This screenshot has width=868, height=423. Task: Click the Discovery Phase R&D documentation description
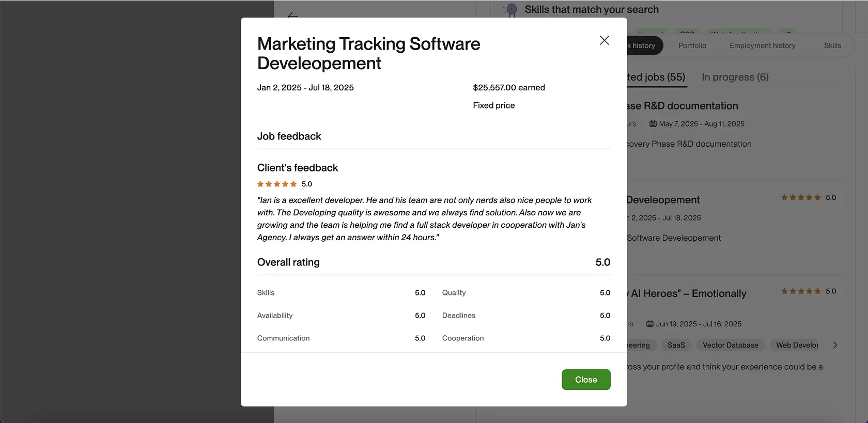(x=689, y=144)
